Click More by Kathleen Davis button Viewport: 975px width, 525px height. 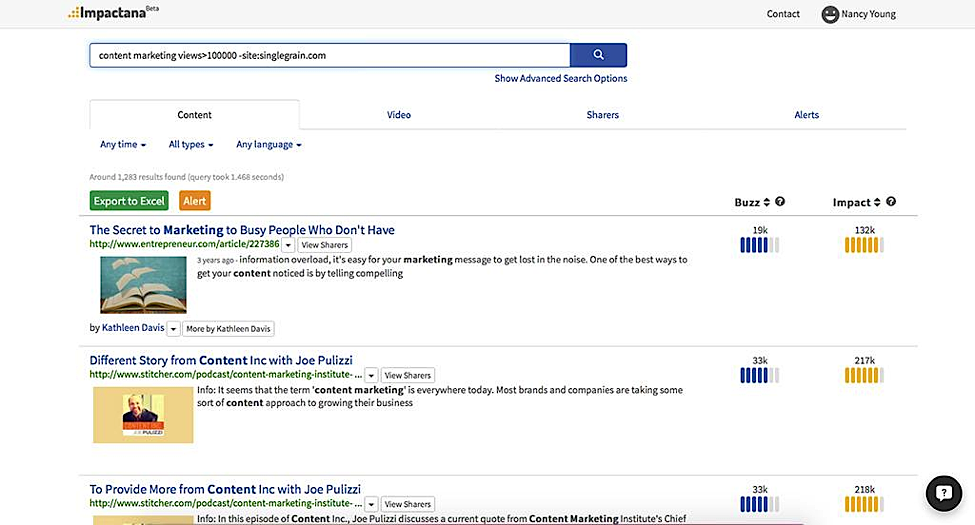(228, 328)
